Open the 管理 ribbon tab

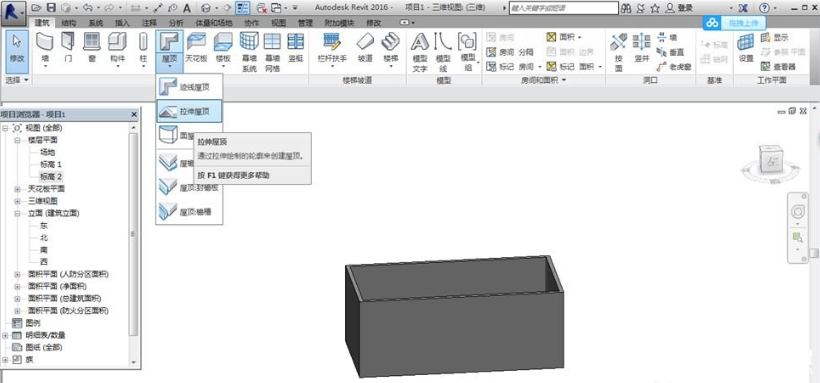pyautogui.click(x=305, y=23)
